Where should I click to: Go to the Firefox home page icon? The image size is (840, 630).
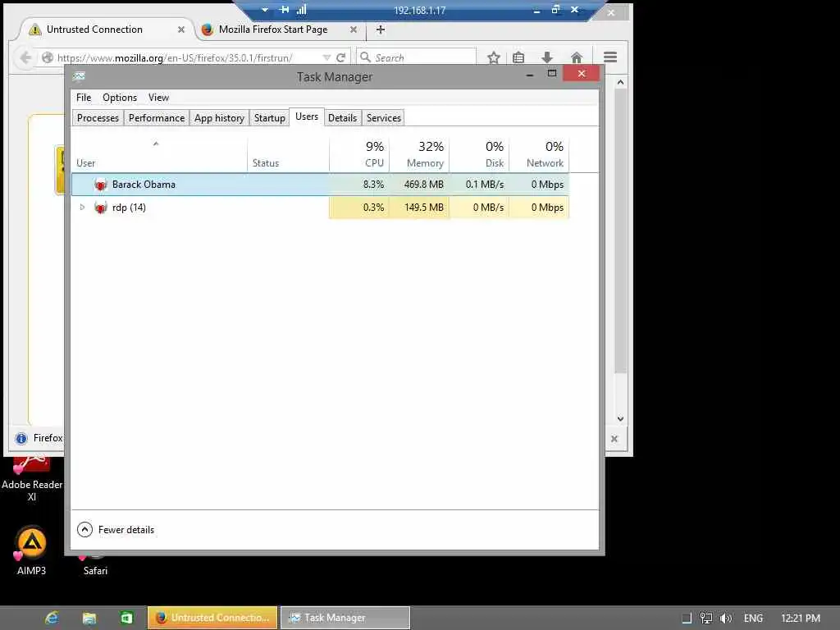[x=577, y=57]
